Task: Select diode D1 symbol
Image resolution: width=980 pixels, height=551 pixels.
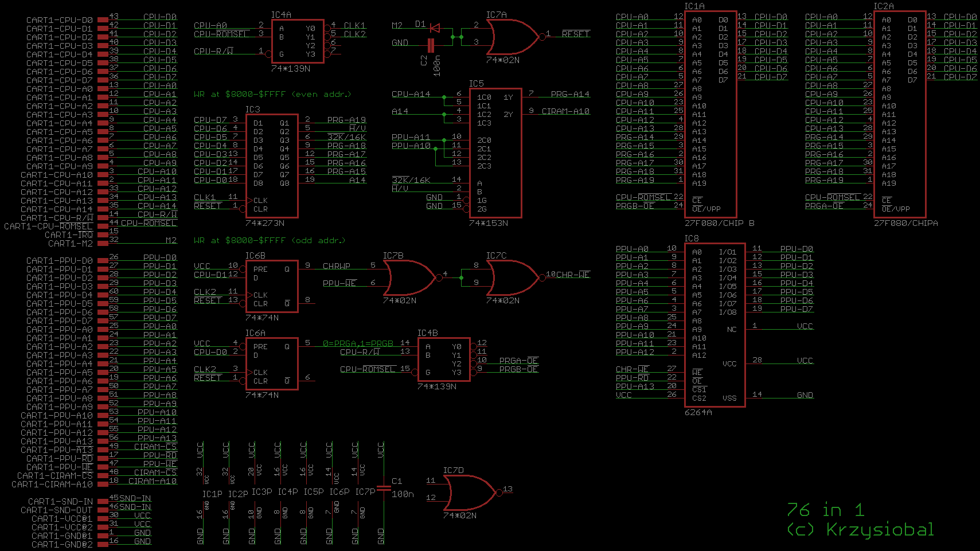Action: [x=435, y=28]
